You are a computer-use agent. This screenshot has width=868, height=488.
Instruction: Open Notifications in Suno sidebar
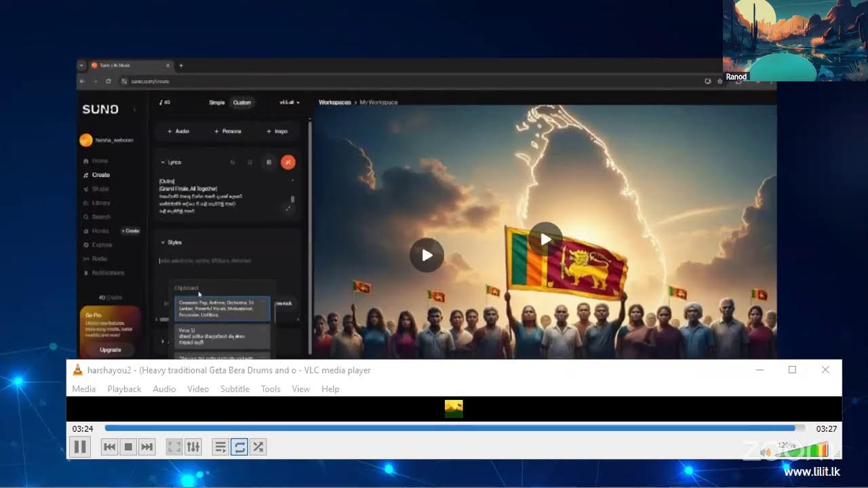point(104,272)
